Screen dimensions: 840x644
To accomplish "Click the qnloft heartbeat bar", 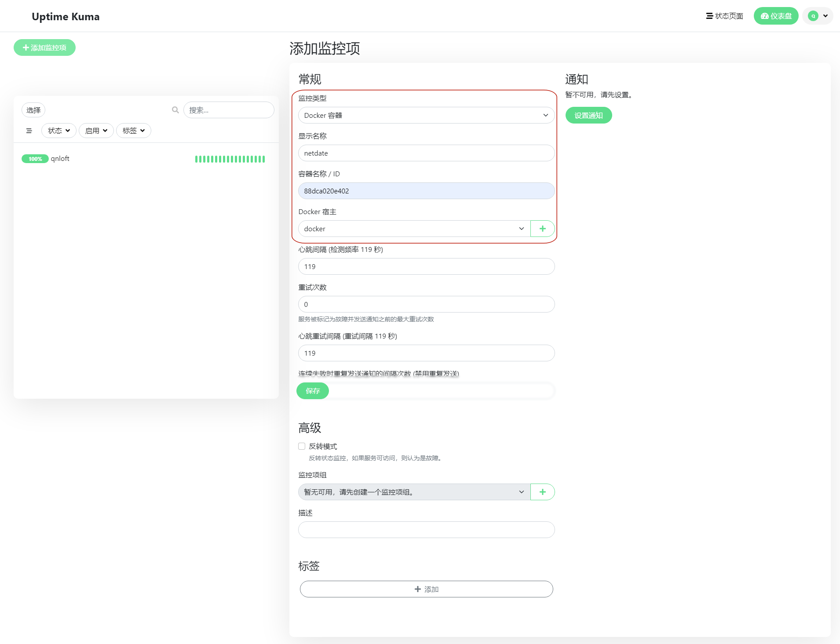I will point(230,159).
